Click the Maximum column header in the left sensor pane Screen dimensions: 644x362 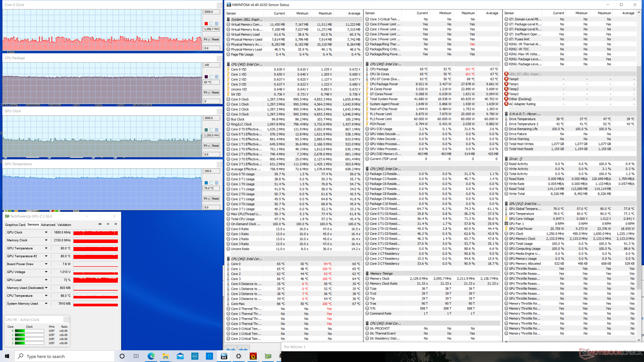325,13
